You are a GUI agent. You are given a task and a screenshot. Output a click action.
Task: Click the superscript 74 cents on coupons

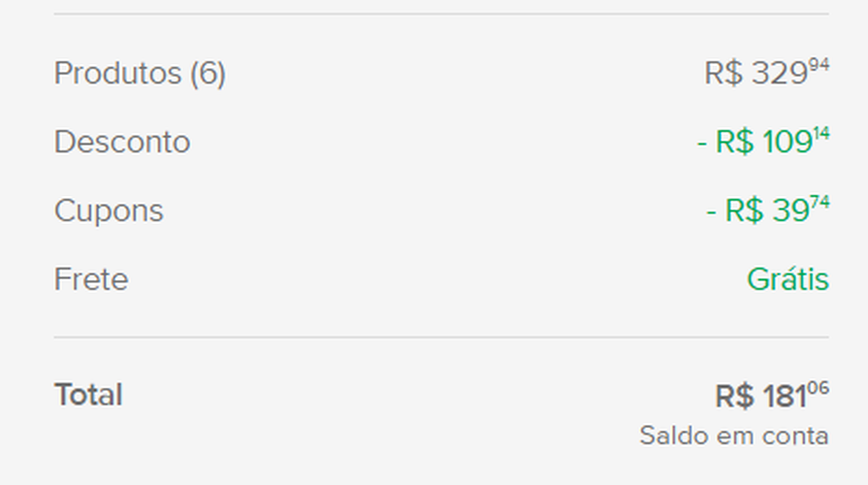pos(820,202)
